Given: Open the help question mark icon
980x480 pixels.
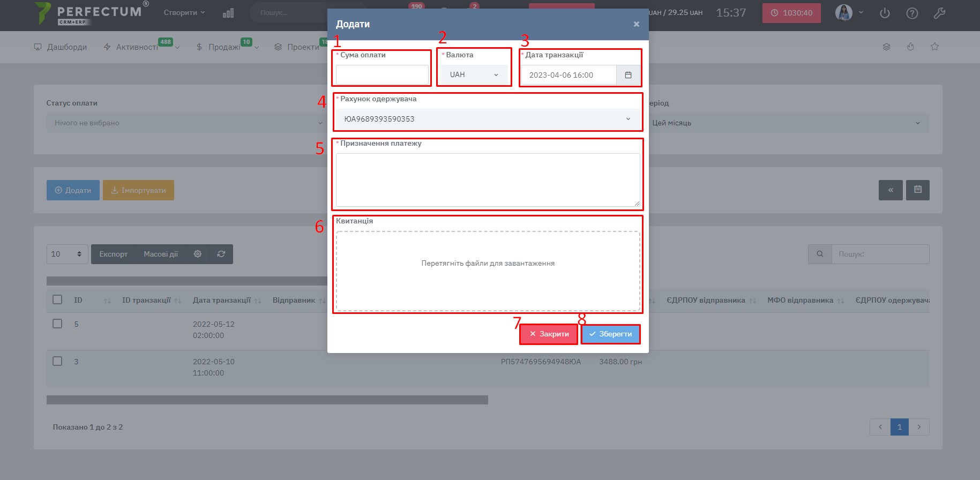Looking at the screenshot, I should pos(912,13).
